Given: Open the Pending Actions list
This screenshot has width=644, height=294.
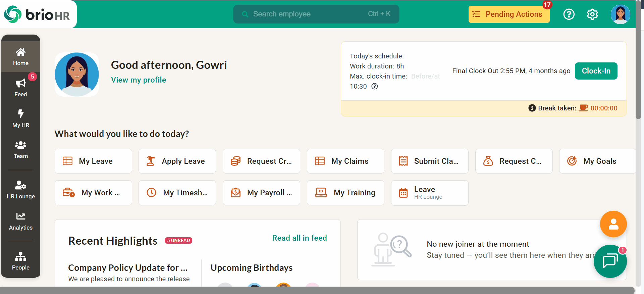Looking at the screenshot, I should 508,14.
